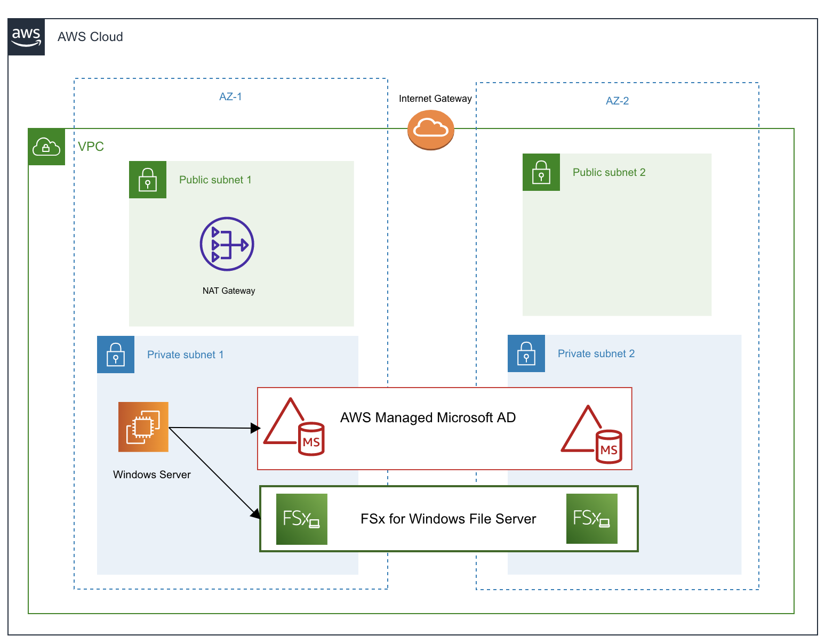Select the Public subnet 1 lock icon
The height and width of the screenshot is (644, 833).
(x=148, y=180)
